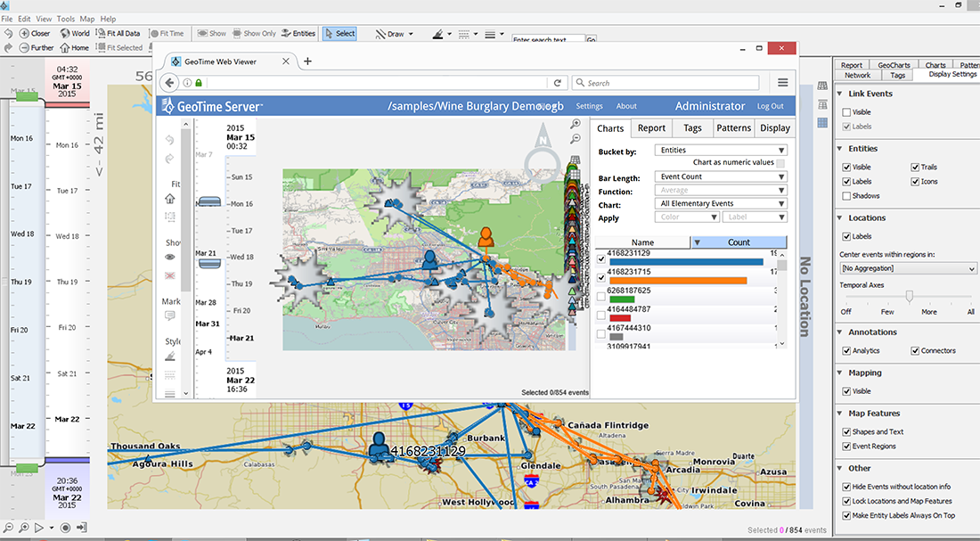The height and width of the screenshot is (541, 980).
Task: Click the undo arrow in desktop toolbar
Action: pyautogui.click(x=8, y=33)
